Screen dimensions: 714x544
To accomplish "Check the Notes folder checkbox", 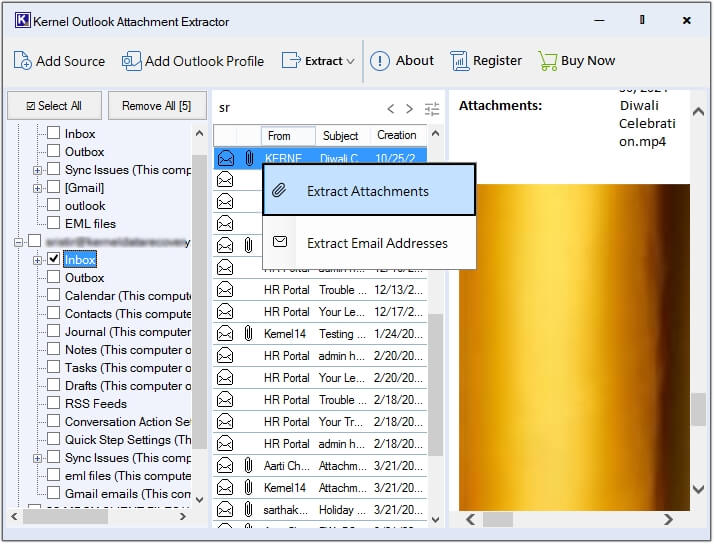I will (x=54, y=349).
